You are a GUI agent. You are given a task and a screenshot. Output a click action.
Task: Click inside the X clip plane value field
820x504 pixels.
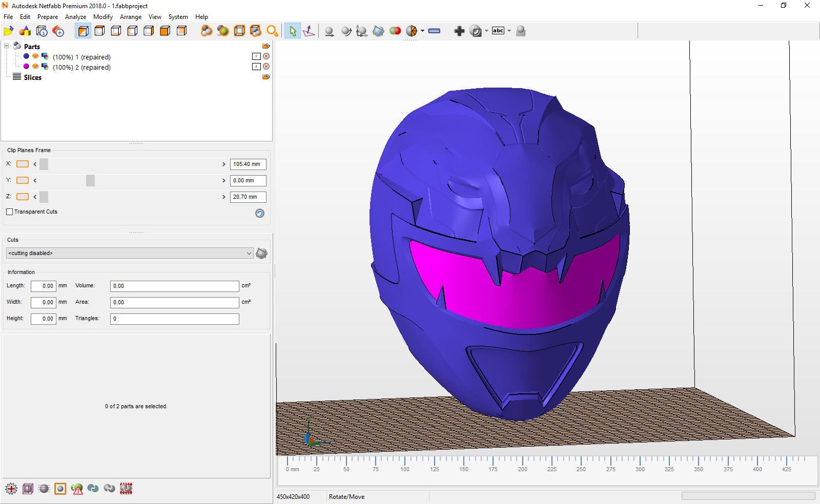[248, 164]
